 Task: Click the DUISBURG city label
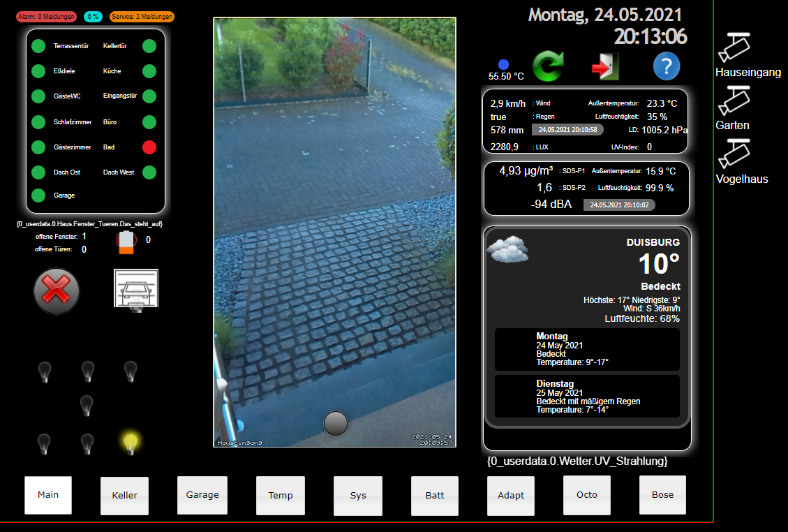tap(653, 242)
